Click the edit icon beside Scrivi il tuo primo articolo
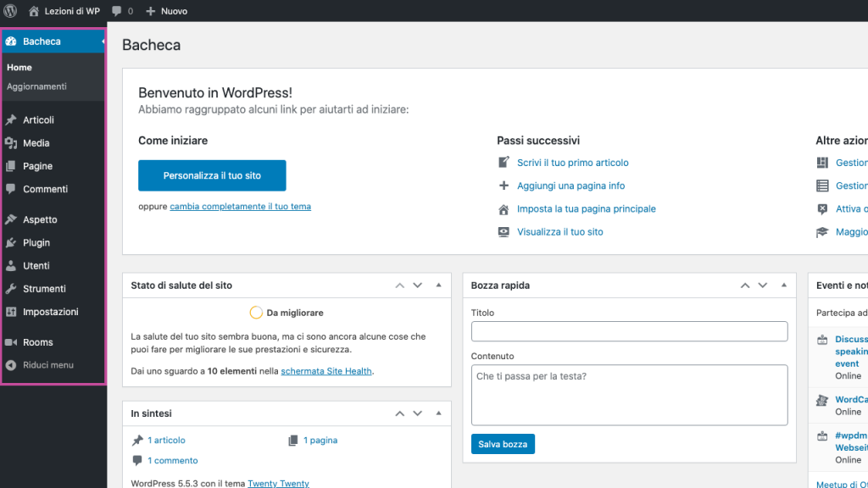868x488 pixels. 504,162
